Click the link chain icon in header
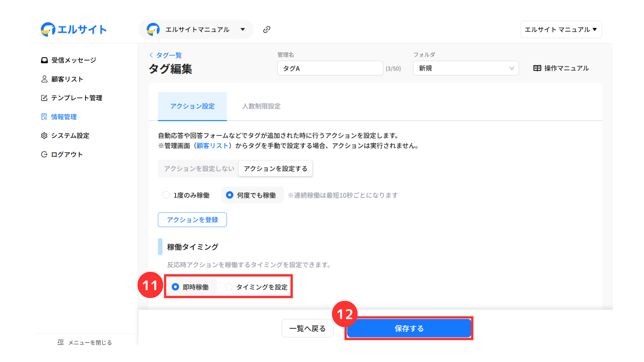644x362 pixels. (x=267, y=29)
